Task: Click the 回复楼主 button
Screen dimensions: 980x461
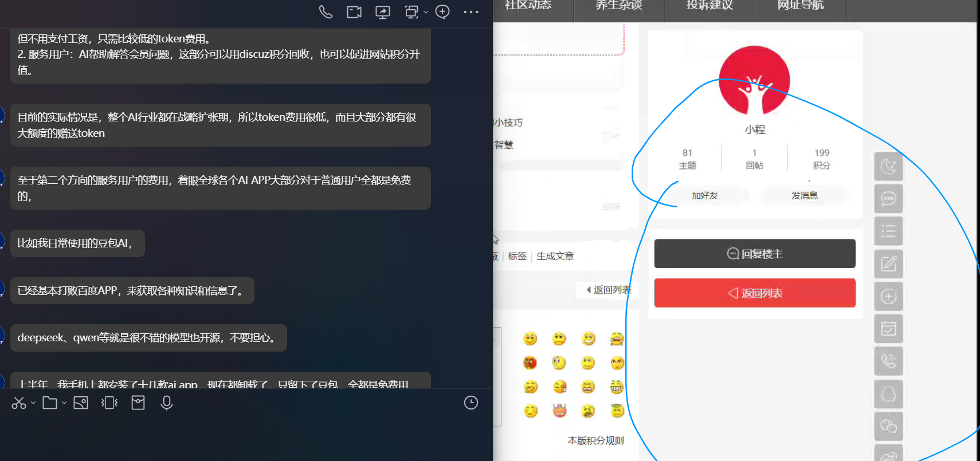Action: click(x=755, y=254)
